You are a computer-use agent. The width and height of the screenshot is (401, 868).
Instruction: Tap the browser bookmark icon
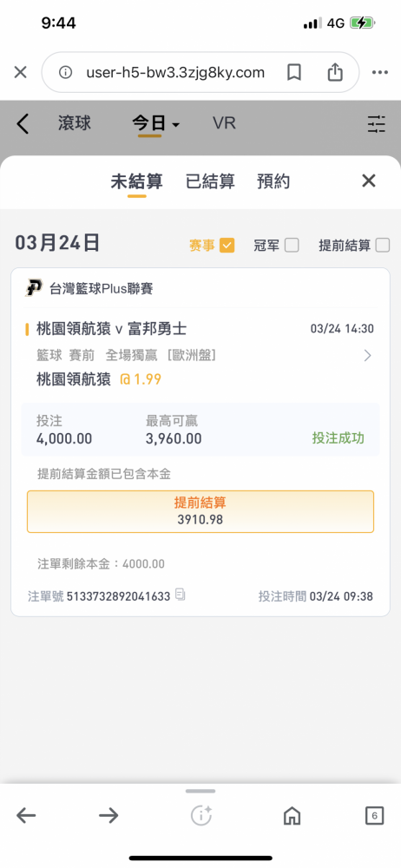294,73
